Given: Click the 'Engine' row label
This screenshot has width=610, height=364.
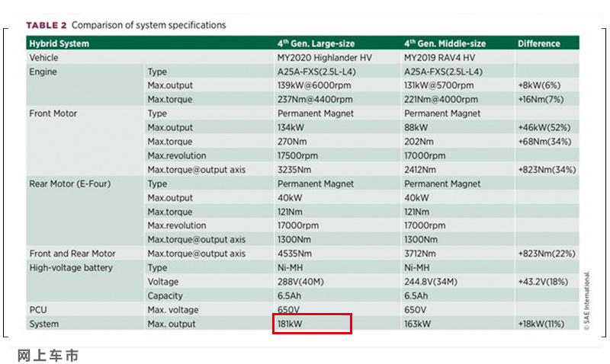Looking at the screenshot, I should click(x=43, y=72).
